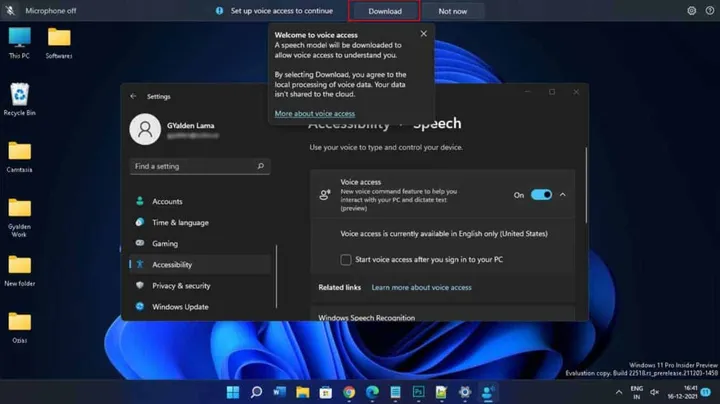Click the Settings content vertical scrollbar
The image size is (720, 404).
pos(586,185)
